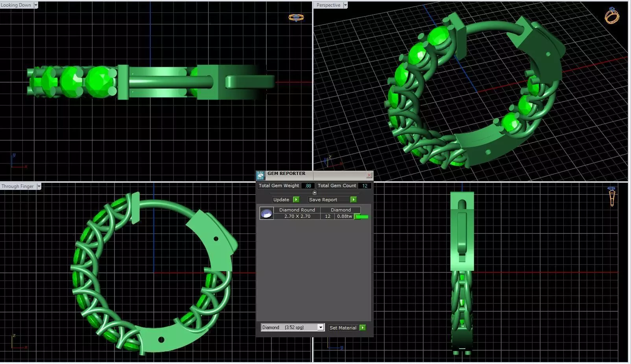631x364 pixels.
Task: Click the Total Gem Count label
Action: point(337,186)
